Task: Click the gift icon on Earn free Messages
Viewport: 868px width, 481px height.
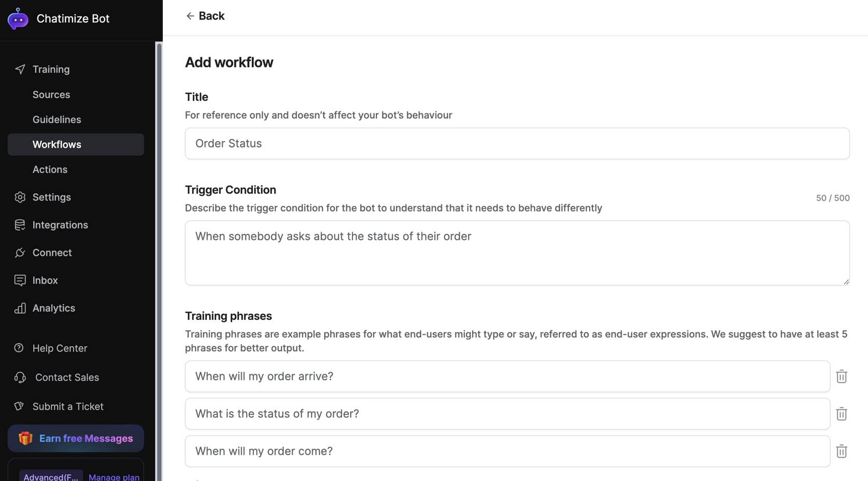Action: (25, 438)
